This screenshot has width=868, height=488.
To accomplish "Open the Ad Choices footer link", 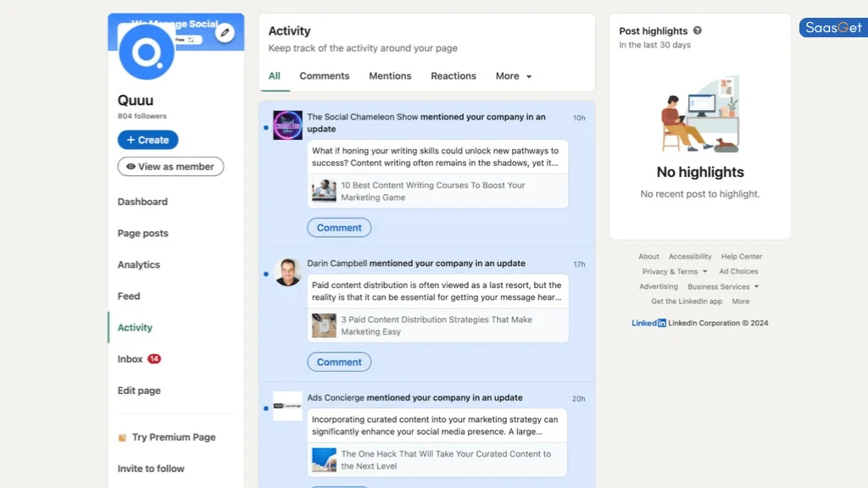I will point(738,272).
